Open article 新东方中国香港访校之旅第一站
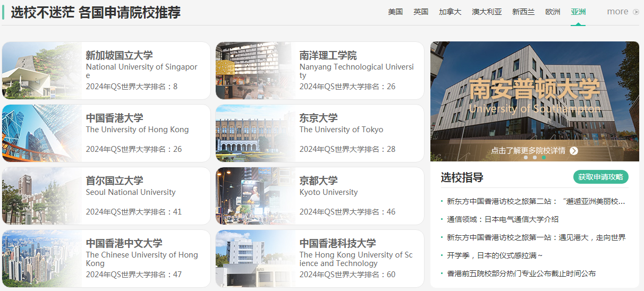The width and height of the screenshot is (644, 291). [x=536, y=237]
